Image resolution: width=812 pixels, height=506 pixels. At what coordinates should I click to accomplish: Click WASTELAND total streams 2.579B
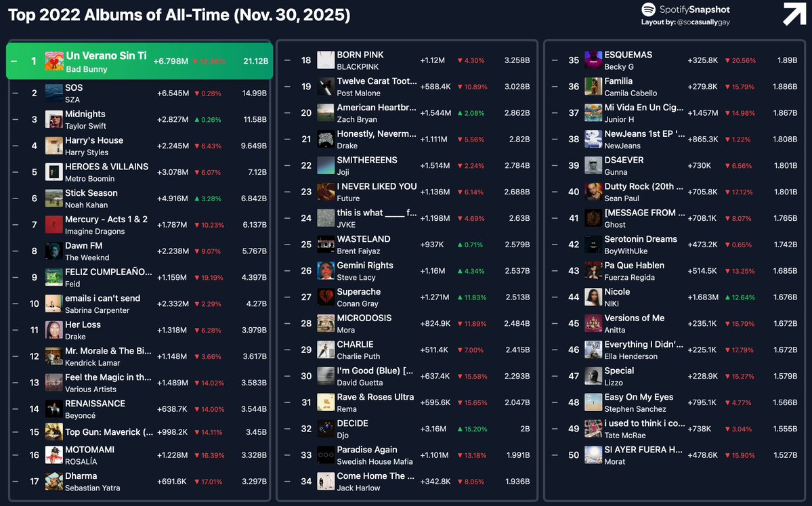click(x=517, y=245)
